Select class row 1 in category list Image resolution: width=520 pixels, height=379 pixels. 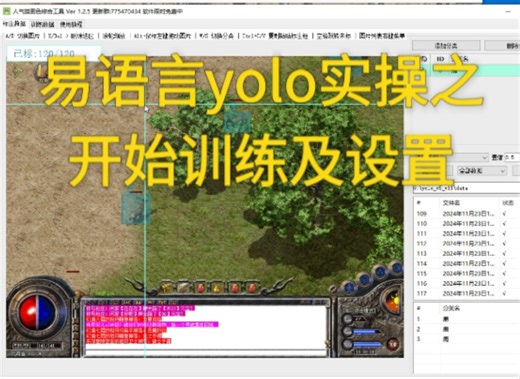coord(467,319)
